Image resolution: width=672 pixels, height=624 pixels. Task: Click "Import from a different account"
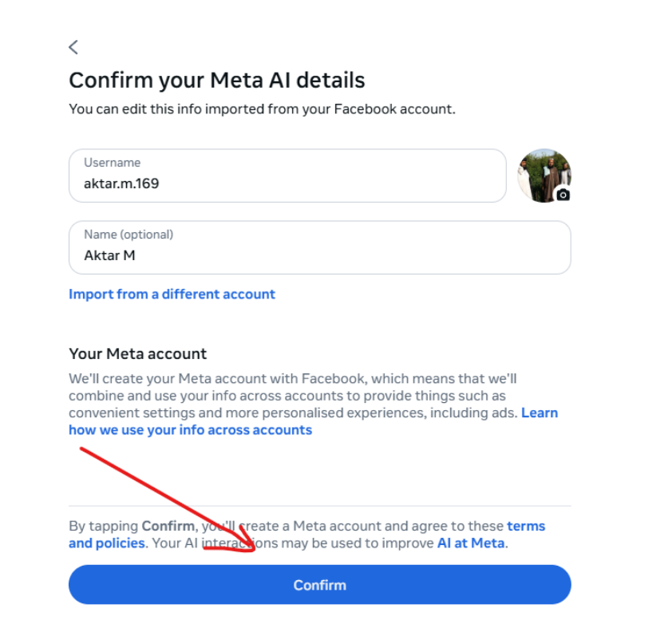172,294
